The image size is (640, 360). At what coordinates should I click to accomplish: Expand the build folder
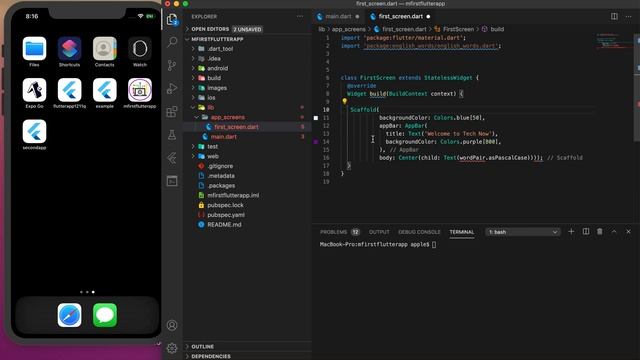point(247,78)
